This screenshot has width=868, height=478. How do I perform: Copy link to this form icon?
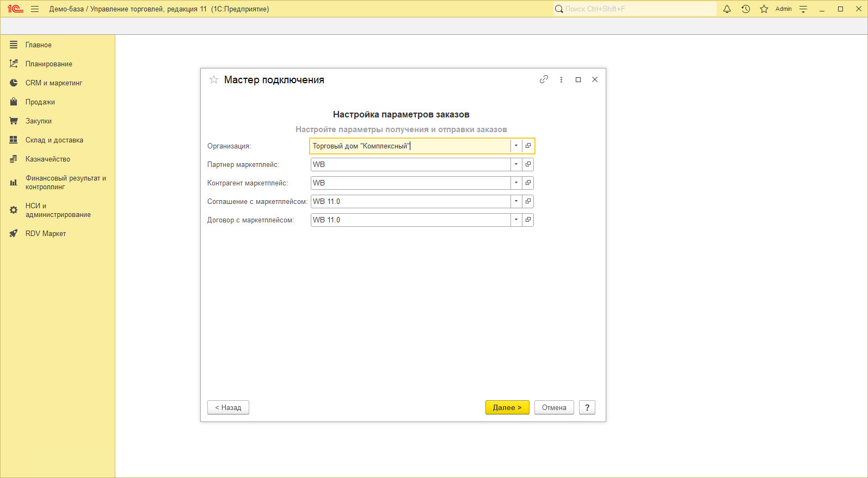tap(544, 79)
